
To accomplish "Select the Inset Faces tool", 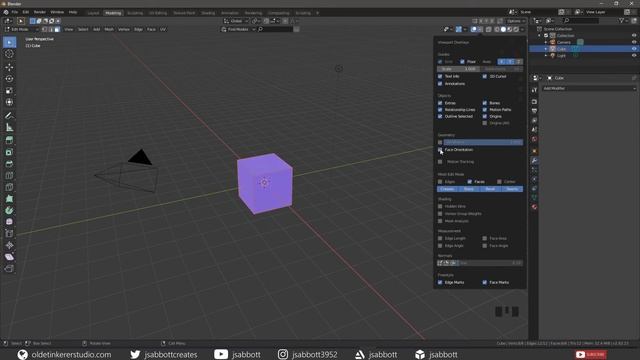I will (9, 152).
